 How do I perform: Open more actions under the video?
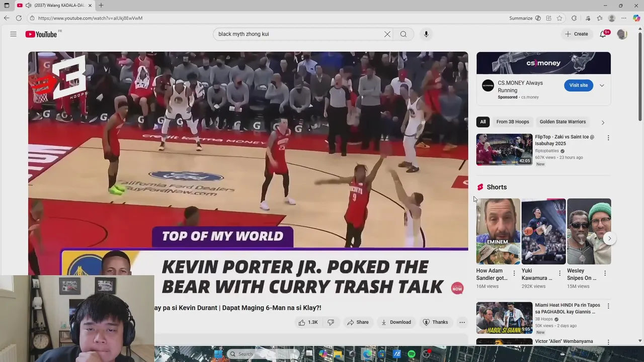pos(462,322)
